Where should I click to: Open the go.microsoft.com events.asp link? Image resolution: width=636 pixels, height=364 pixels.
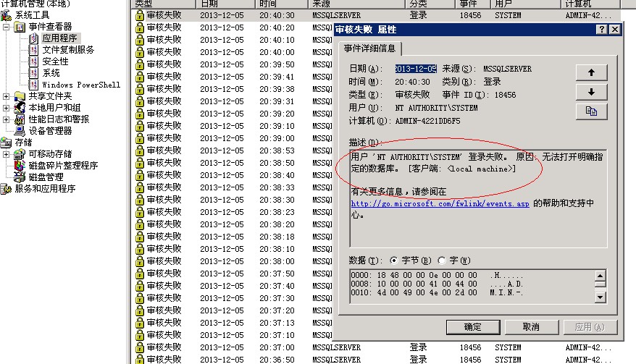[x=440, y=204]
